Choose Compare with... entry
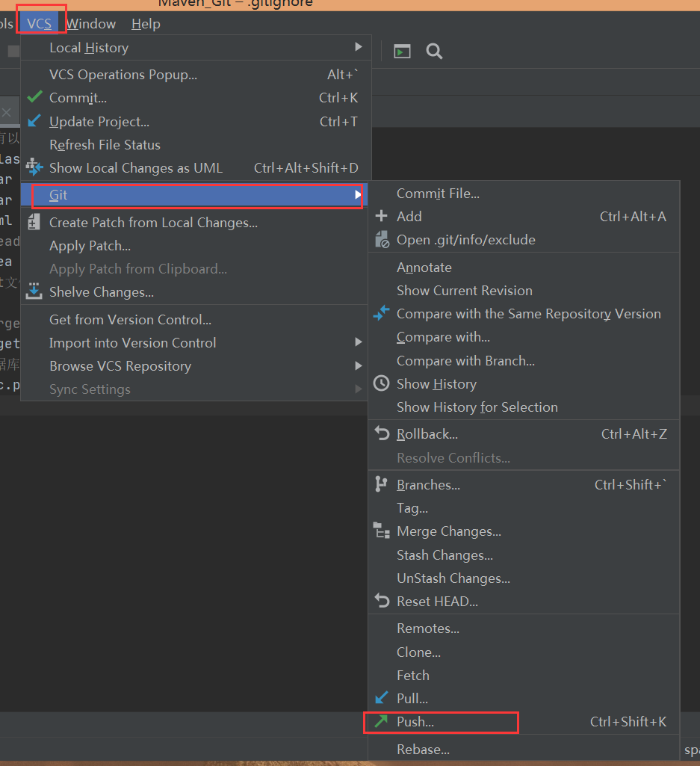The width and height of the screenshot is (700, 766). [x=524, y=337]
